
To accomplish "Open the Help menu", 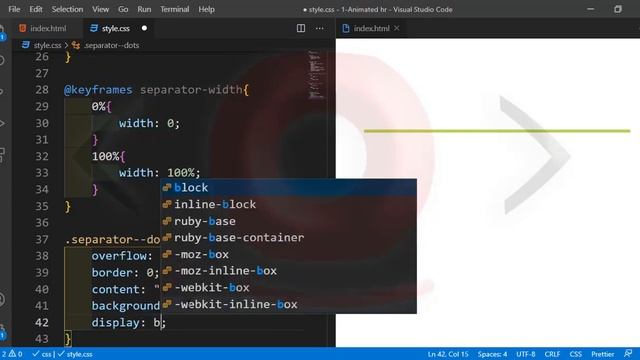I will (207, 9).
